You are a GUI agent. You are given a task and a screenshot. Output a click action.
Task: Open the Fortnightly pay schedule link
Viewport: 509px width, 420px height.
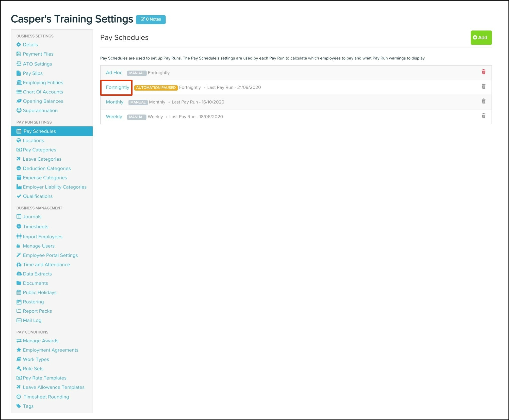[x=117, y=87]
